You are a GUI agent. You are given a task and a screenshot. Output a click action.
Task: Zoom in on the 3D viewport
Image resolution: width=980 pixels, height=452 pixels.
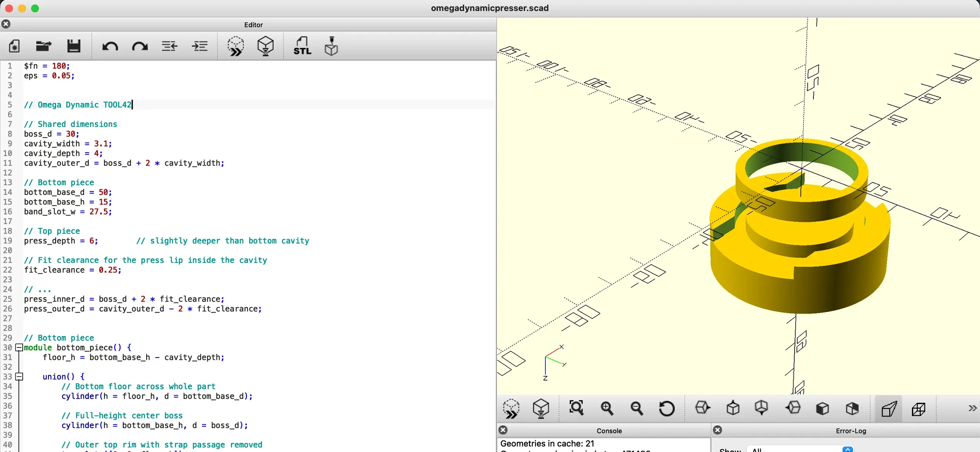pyautogui.click(x=607, y=409)
